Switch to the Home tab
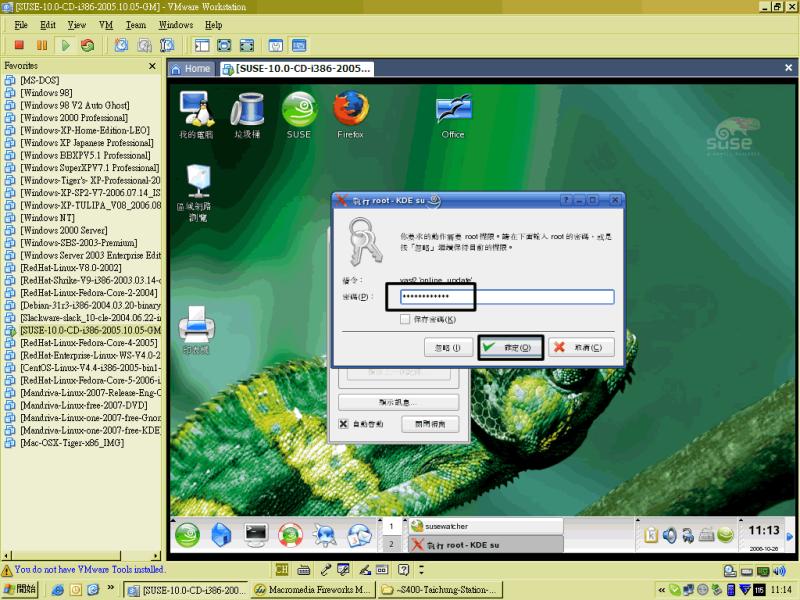The width and height of the screenshot is (800, 600). pos(191,69)
